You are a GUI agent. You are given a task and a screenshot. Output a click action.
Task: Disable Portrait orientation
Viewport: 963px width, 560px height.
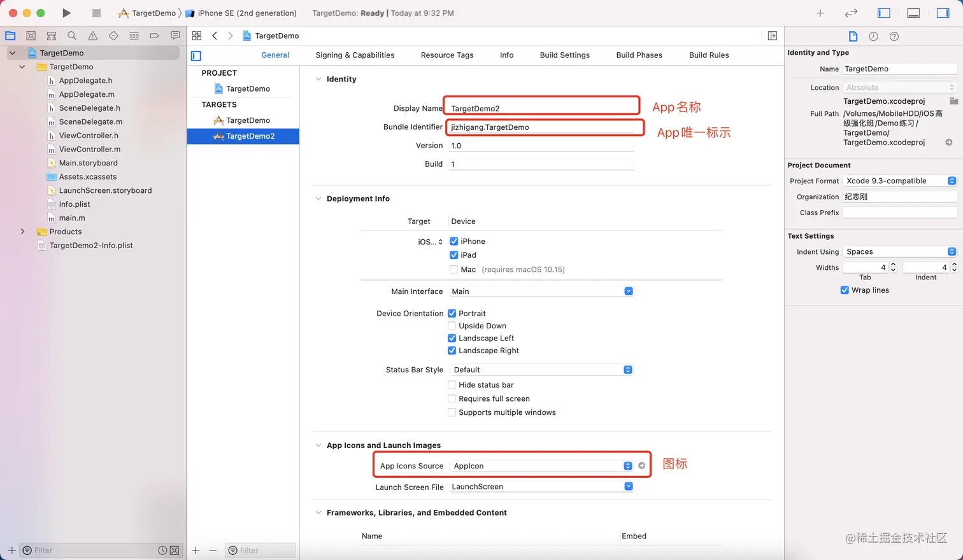tap(452, 313)
